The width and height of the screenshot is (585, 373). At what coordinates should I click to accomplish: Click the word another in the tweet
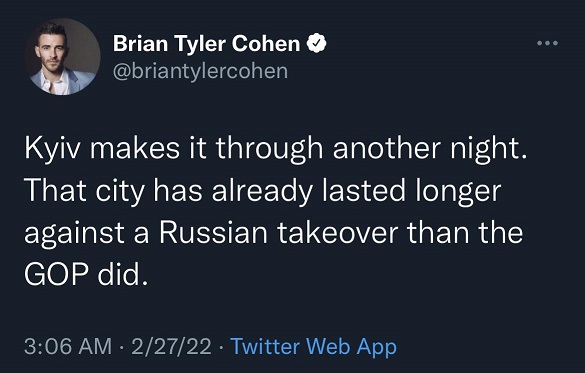(x=387, y=148)
